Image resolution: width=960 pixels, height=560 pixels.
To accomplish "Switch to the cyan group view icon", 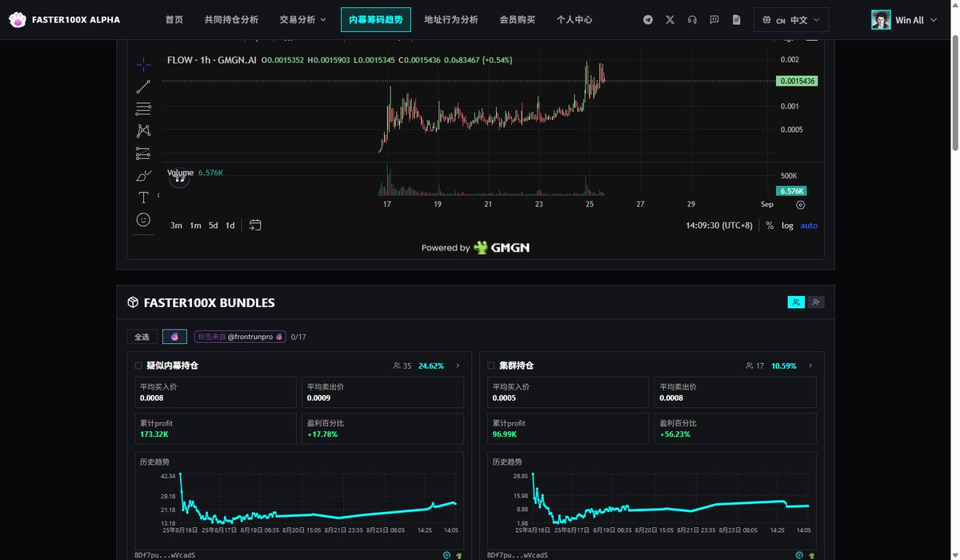I will coord(796,302).
